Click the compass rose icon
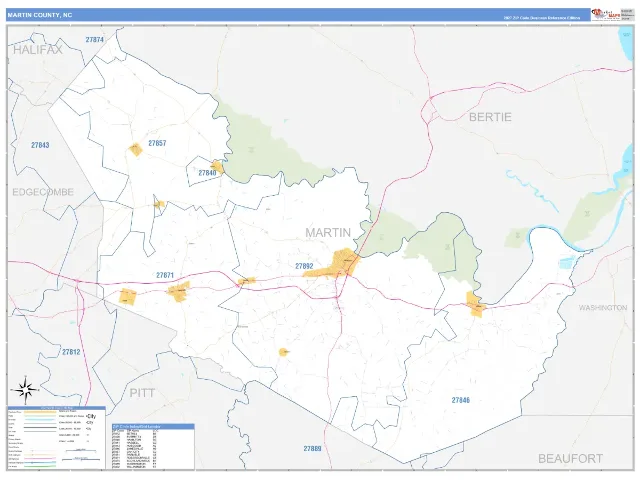The height and width of the screenshot is (480, 640). tap(25, 391)
